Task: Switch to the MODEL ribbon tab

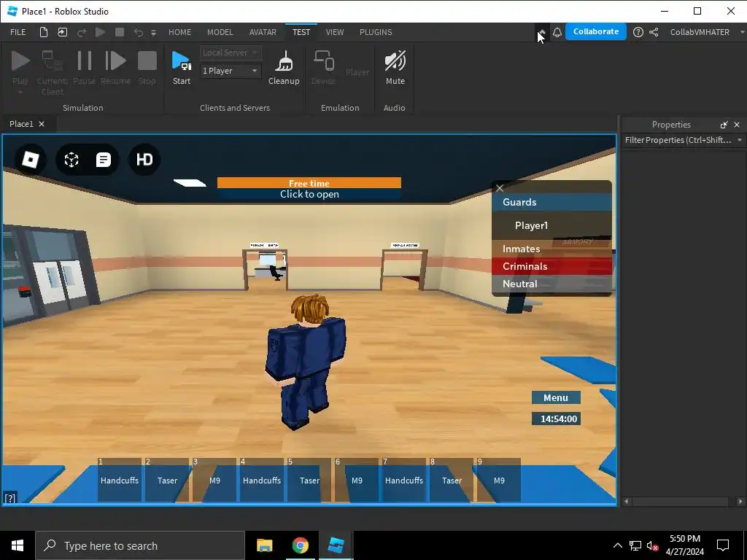Action: point(220,32)
